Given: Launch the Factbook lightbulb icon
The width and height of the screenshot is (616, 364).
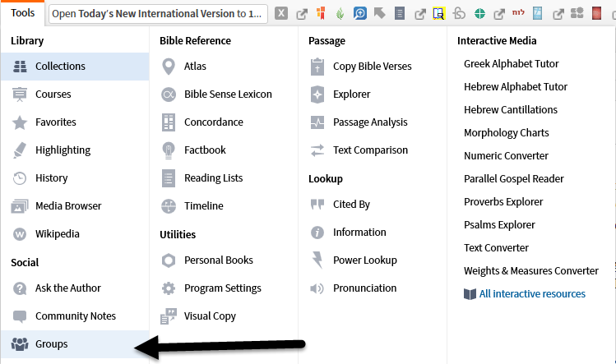Looking at the screenshot, I should pyautogui.click(x=169, y=150).
